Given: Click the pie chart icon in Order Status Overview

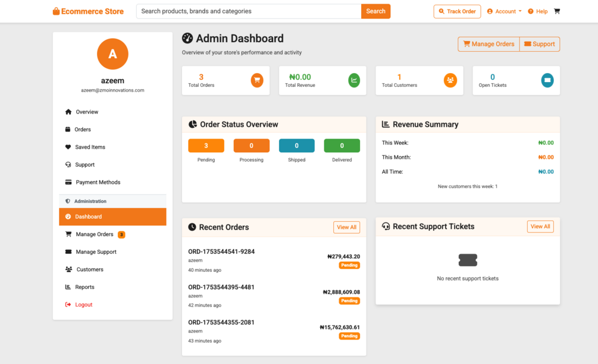Looking at the screenshot, I should click(x=193, y=124).
